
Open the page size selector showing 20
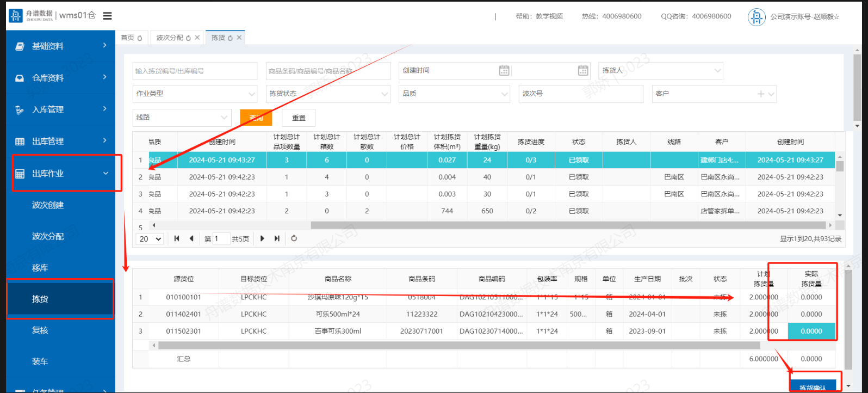point(150,239)
